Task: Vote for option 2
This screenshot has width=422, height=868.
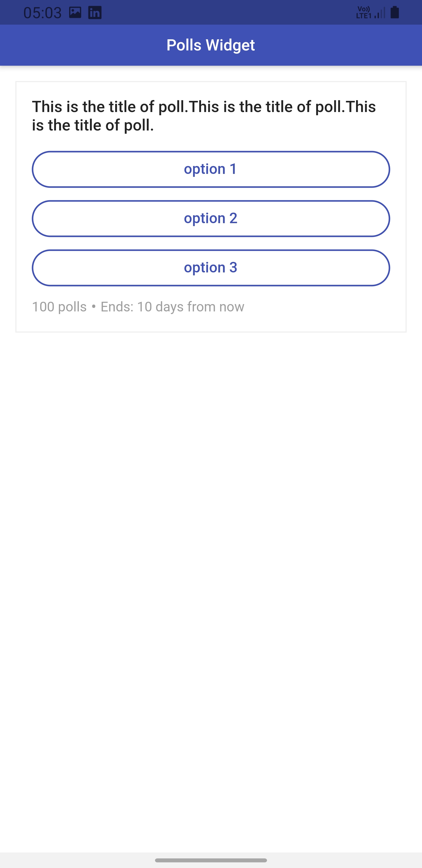Action: [211, 218]
